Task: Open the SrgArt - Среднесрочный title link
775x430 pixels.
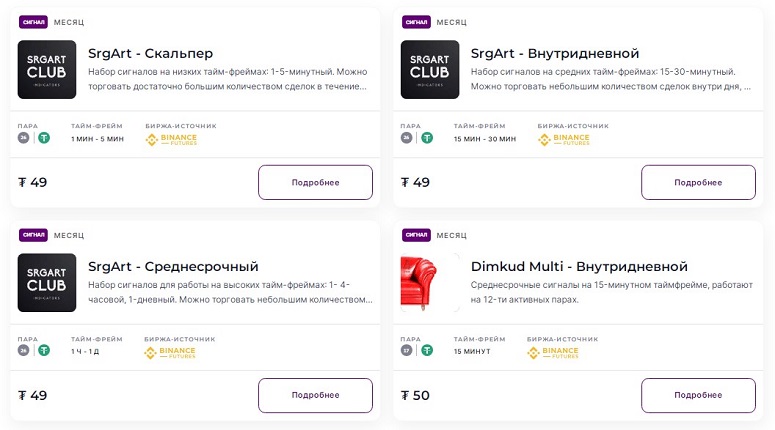Action: (173, 267)
